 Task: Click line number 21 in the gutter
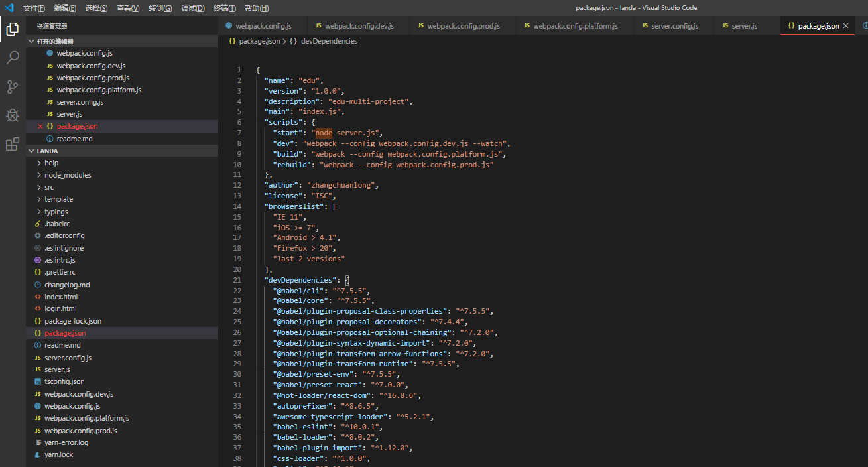tap(237, 280)
